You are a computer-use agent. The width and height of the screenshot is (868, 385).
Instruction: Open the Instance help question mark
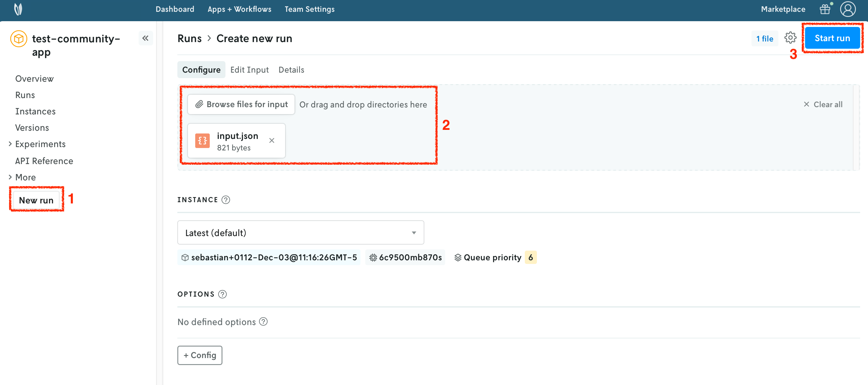click(x=226, y=200)
